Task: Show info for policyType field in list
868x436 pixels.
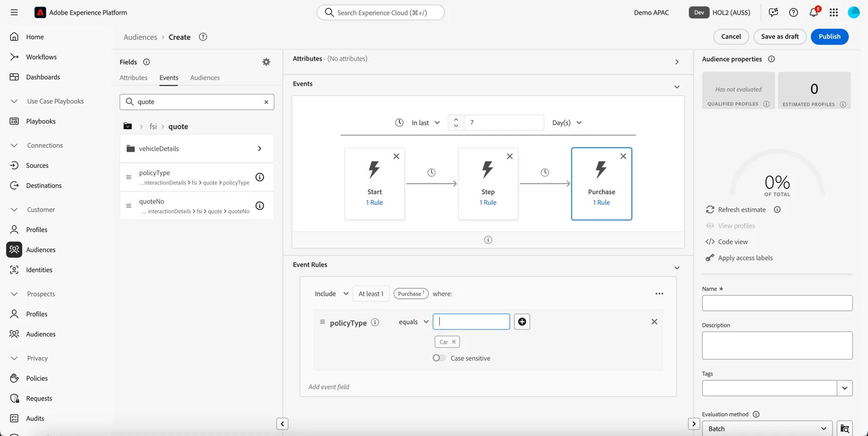Action: pyautogui.click(x=260, y=177)
